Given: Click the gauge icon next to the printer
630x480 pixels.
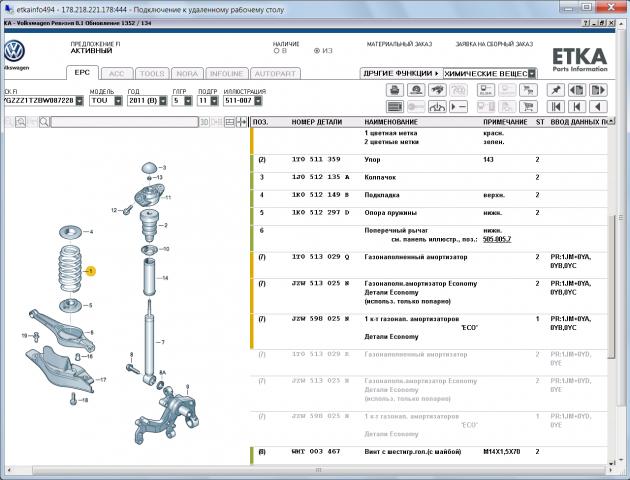Looking at the screenshot, I should 416,90.
